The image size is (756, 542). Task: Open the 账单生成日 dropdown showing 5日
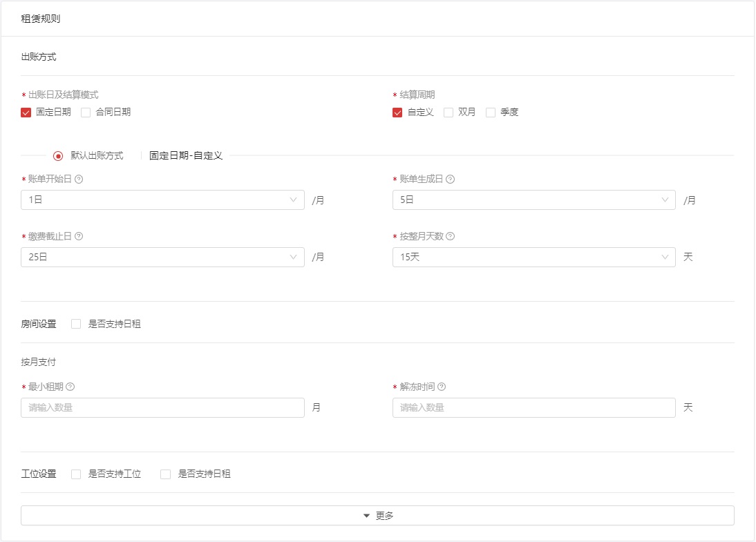coord(533,200)
